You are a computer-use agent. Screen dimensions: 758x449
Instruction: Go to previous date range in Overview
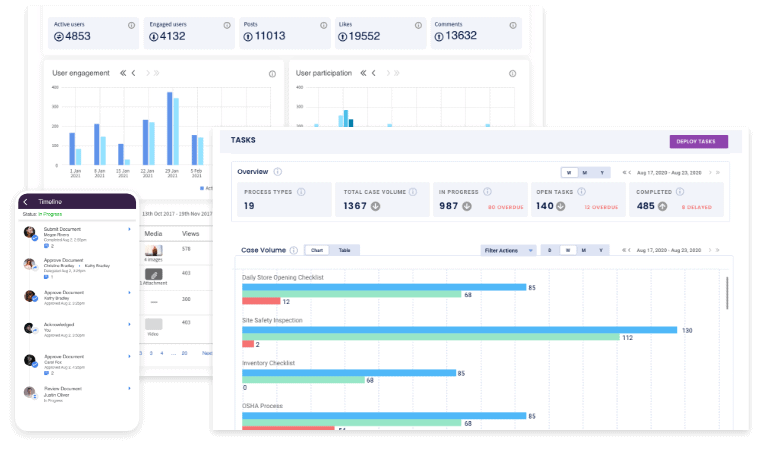(x=629, y=173)
